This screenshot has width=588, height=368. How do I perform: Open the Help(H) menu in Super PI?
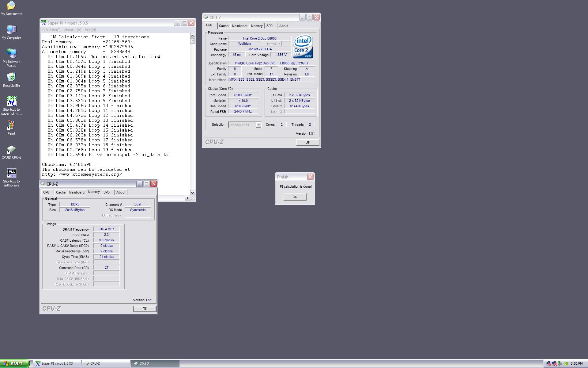pos(90,30)
